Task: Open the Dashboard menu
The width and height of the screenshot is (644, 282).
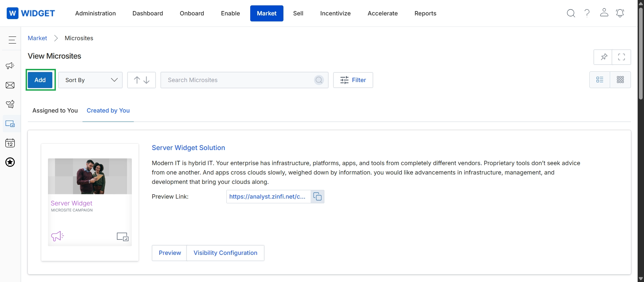Action: (148, 13)
